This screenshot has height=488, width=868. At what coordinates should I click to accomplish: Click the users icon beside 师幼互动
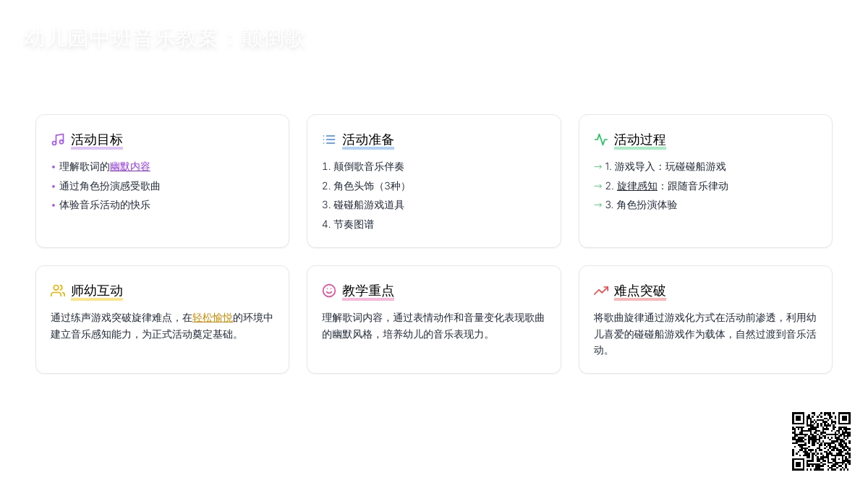point(58,291)
